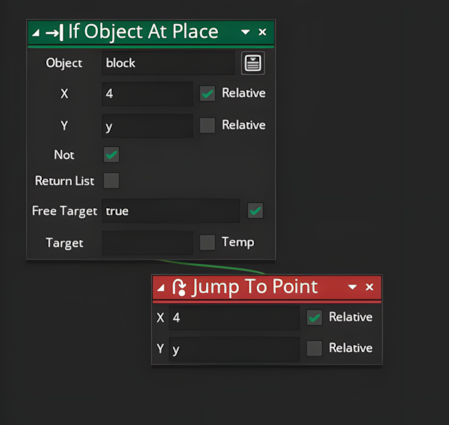This screenshot has width=449, height=425.
Task: Enable Y Relative in If Object At Place
Action: click(207, 125)
